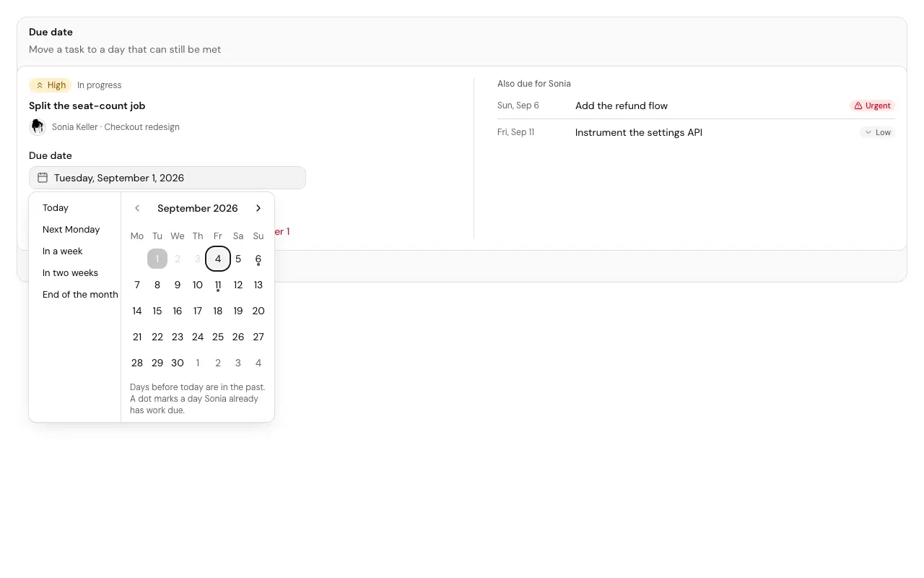
Task: Select the In a week shortcut
Action: pyautogui.click(x=63, y=251)
